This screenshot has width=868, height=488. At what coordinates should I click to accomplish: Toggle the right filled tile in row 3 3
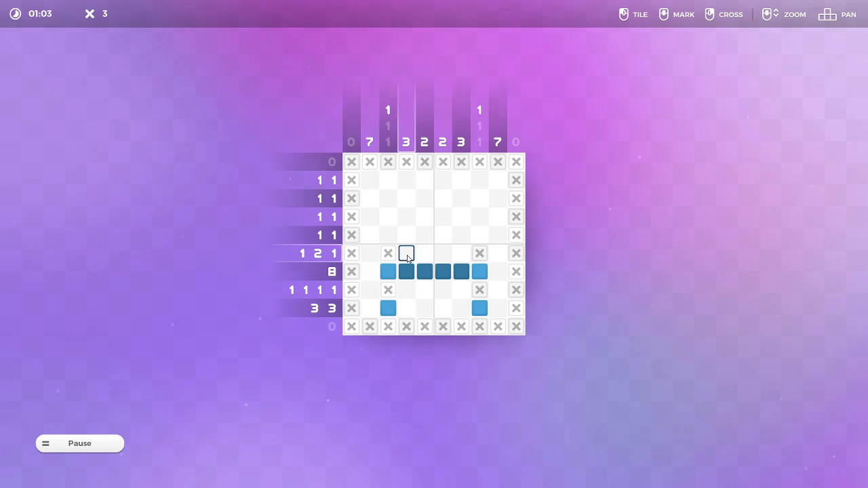(x=479, y=308)
